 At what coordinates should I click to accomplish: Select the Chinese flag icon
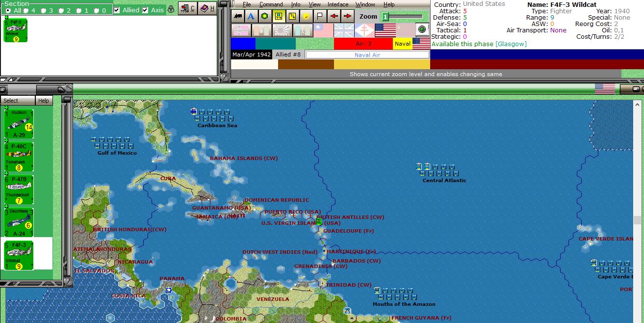(324, 30)
